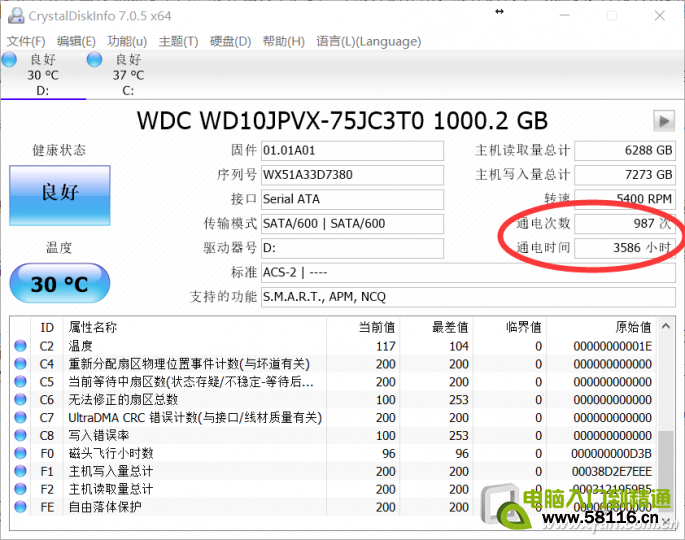This screenshot has height=540, width=685.
Task: Click the 原始值 column header
Action: (x=602, y=327)
